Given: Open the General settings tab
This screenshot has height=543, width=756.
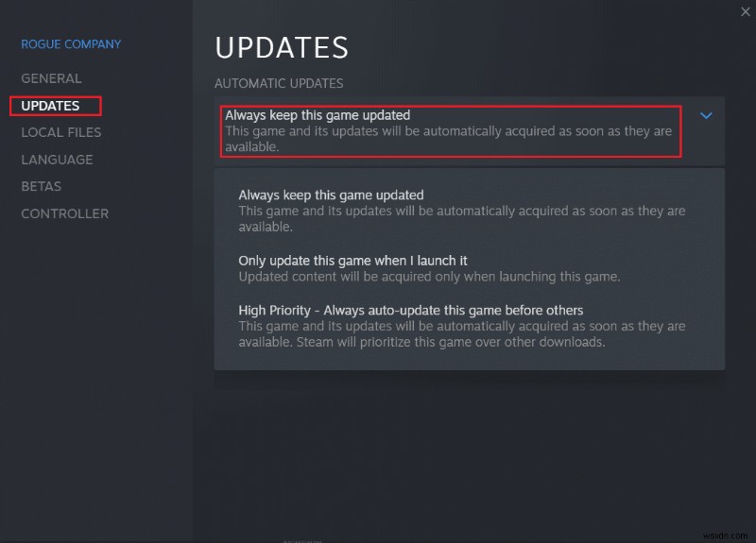Looking at the screenshot, I should [x=51, y=78].
